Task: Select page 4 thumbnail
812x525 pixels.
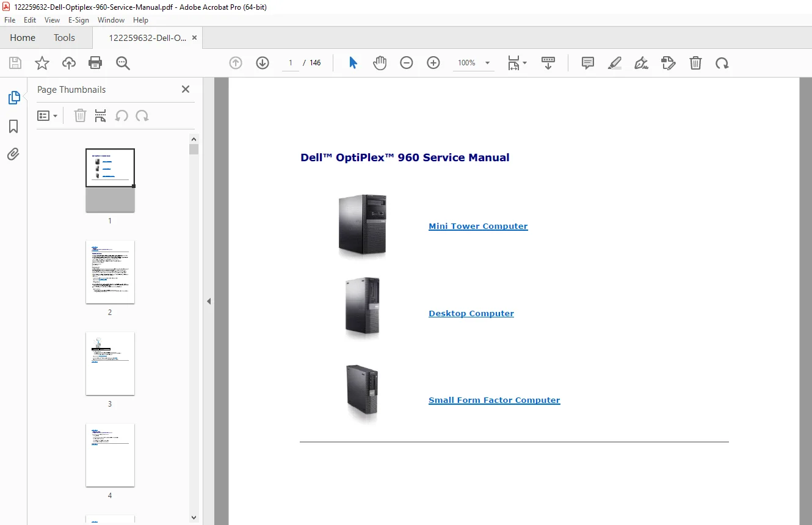Action: (x=110, y=455)
